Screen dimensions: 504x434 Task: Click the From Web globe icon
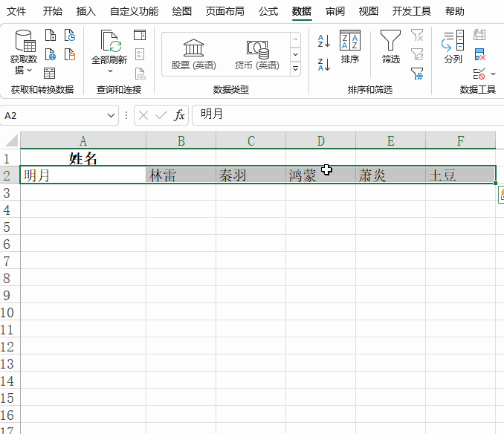(x=51, y=54)
